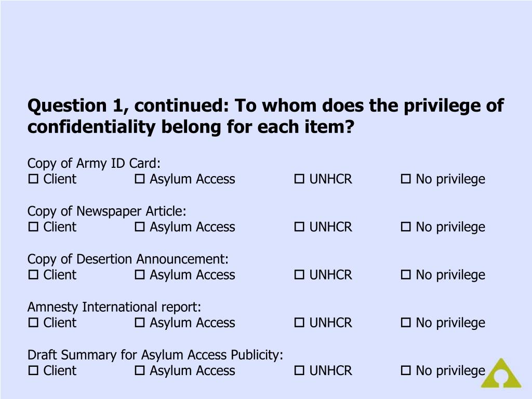532x399 pixels.
Task: Check No privilege for Desertion Announcement
Action: (x=406, y=274)
